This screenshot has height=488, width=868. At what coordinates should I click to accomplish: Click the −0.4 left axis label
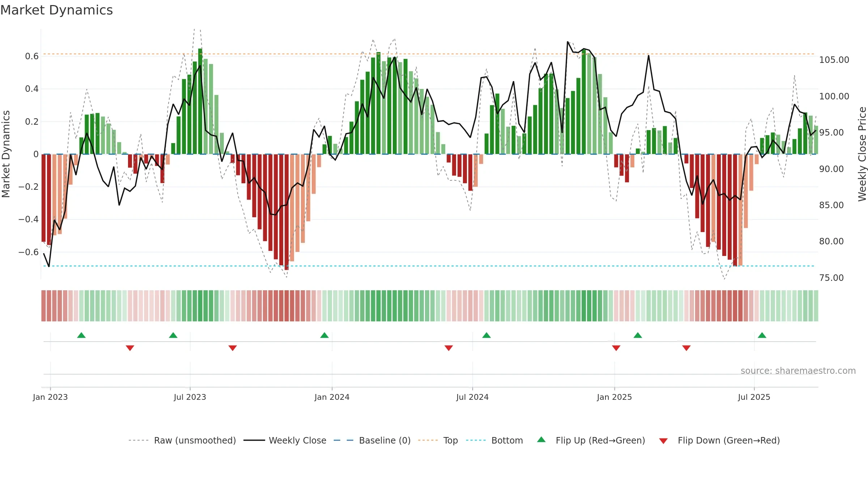tap(29, 219)
